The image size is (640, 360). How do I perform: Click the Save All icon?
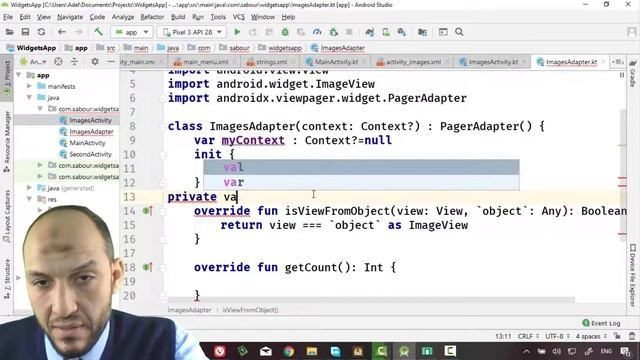point(25,32)
